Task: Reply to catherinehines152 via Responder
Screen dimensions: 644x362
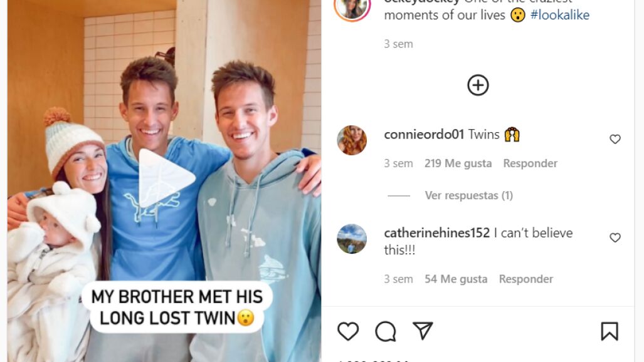Action: click(x=525, y=279)
